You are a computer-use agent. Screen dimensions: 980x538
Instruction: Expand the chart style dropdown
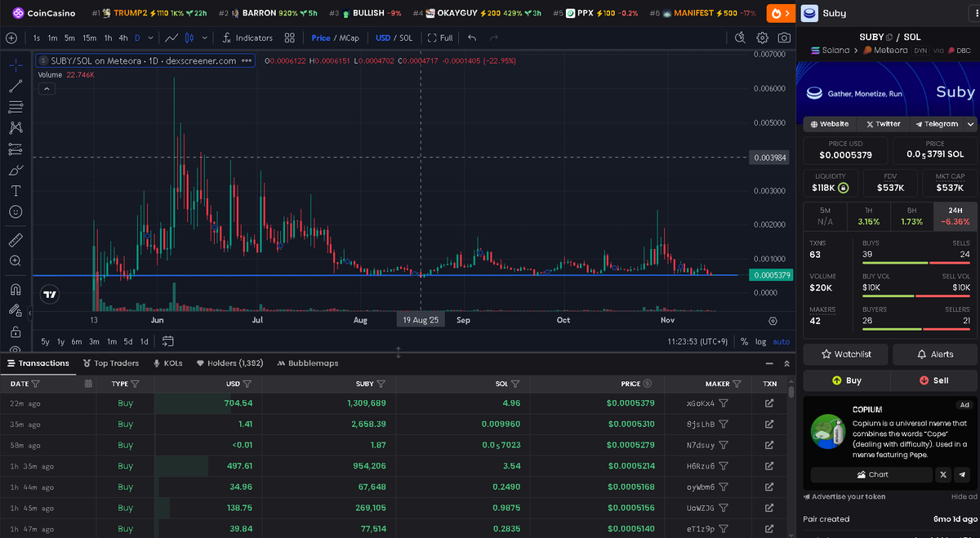(x=203, y=38)
